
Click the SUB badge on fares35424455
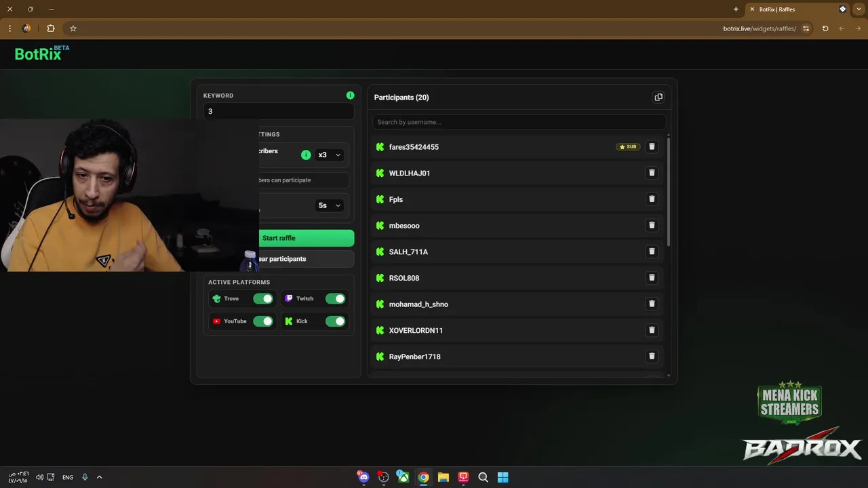(x=628, y=146)
